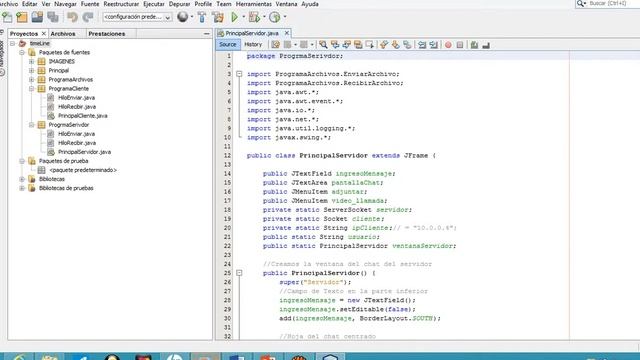Click line number 12 in the editor gutter

pos(227,156)
